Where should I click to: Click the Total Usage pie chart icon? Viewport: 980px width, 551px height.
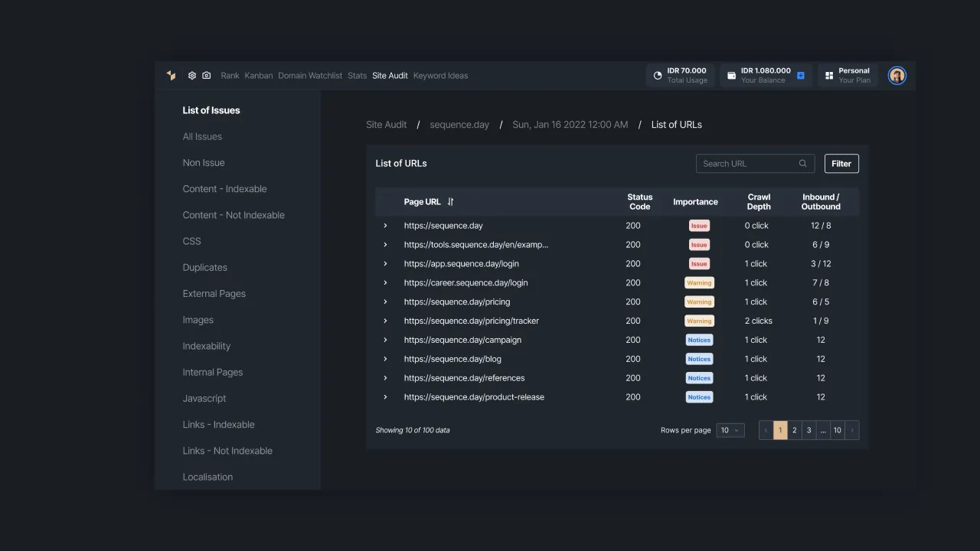click(658, 76)
